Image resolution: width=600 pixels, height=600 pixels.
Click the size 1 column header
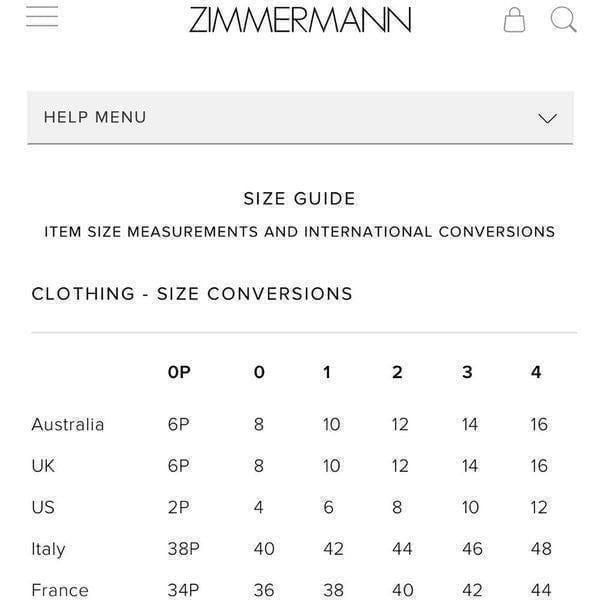click(x=326, y=372)
